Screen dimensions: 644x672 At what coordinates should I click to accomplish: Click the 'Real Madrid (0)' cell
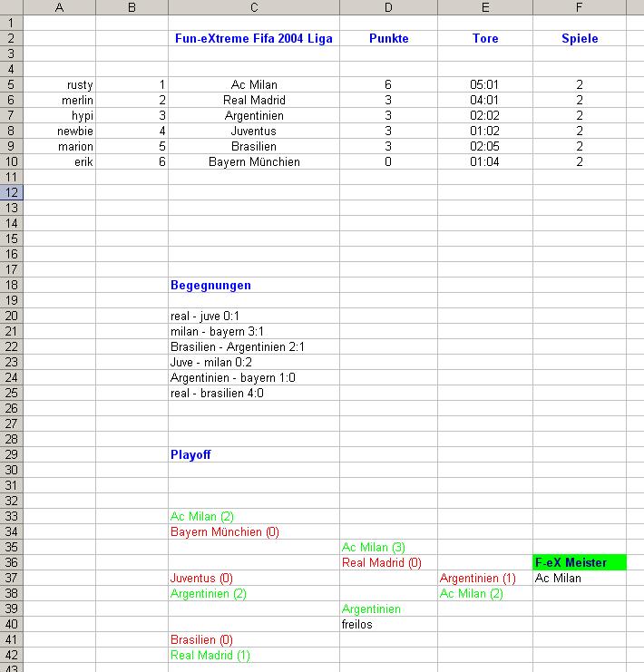point(388,562)
